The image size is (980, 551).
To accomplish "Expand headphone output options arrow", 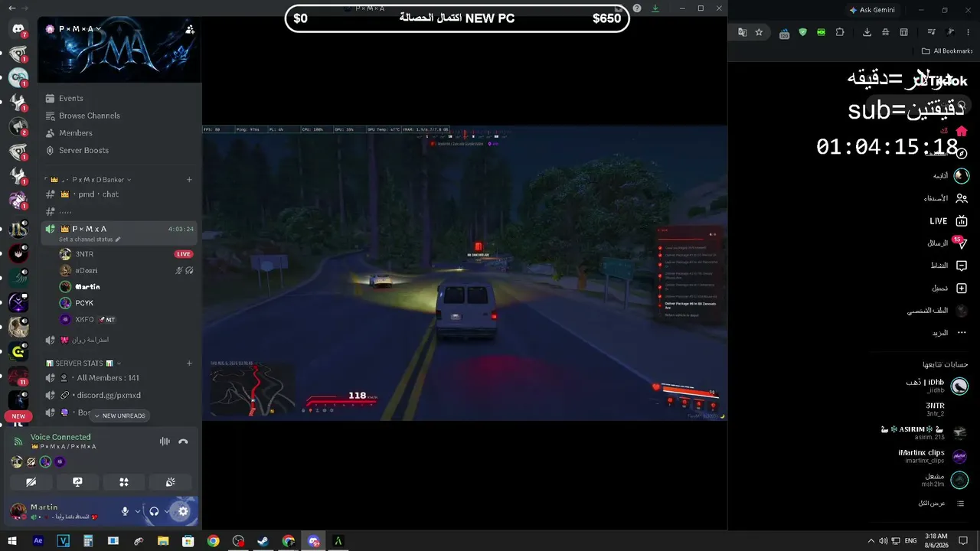I will [167, 511].
